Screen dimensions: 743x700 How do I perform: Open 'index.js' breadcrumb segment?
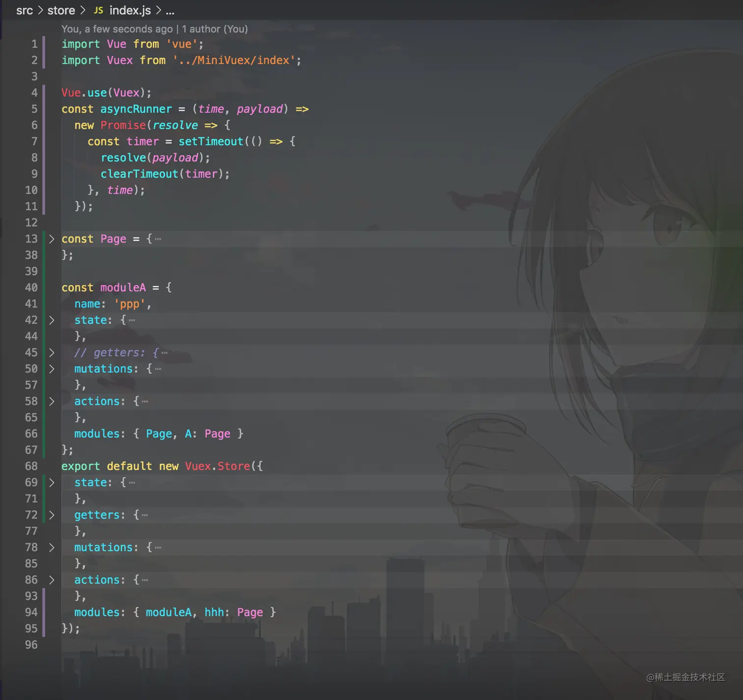(130, 10)
